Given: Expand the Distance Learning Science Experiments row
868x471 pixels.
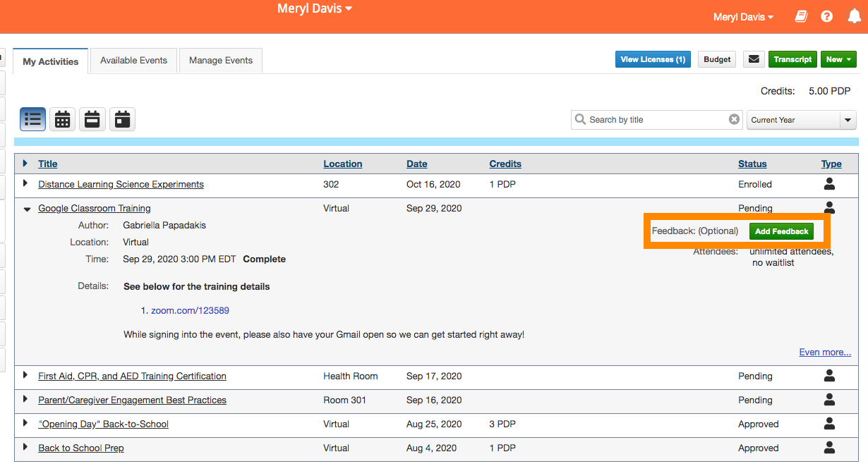Looking at the screenshot, I should tap(25, 183).
